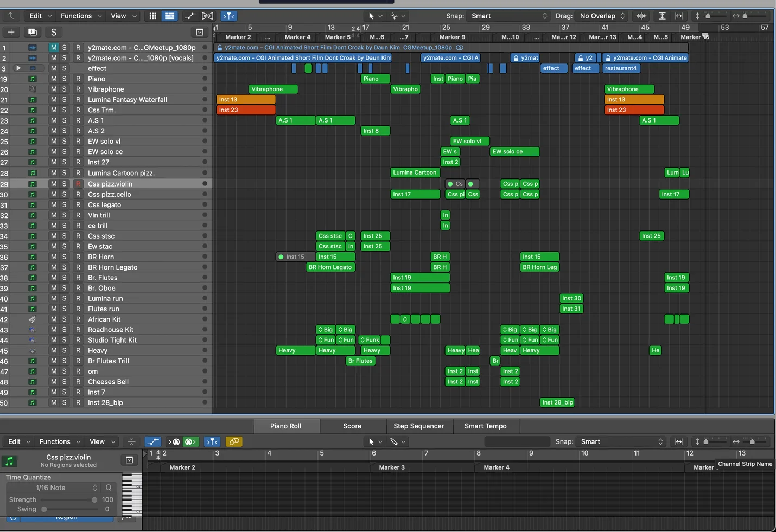Solo the Lumina Fantasy Waterfall track
Viewport: 776px width, 532px height.
point(64,100)
